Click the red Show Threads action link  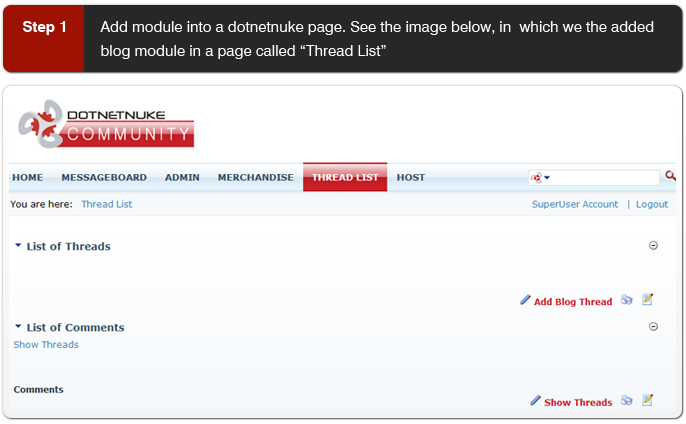[578, 403]
